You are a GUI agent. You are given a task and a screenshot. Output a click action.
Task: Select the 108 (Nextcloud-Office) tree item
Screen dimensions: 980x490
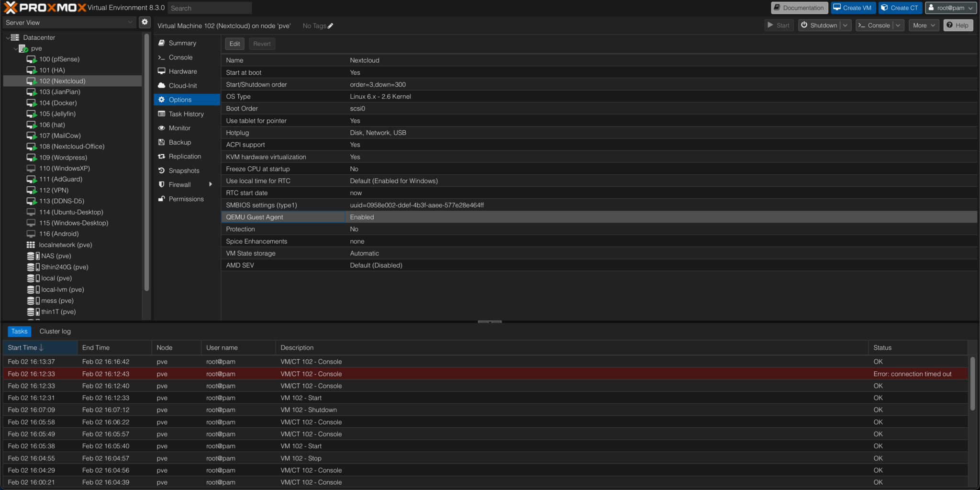[x=72, y=147]
